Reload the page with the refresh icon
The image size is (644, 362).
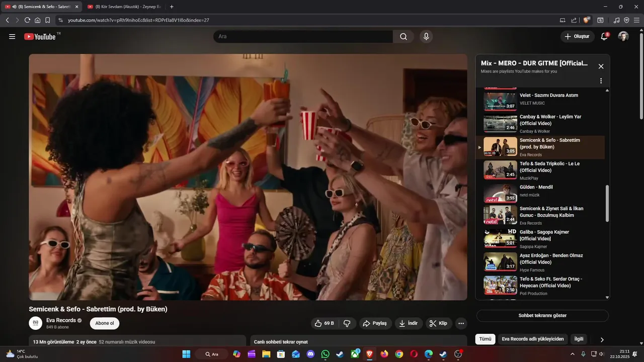click(27, 20)
